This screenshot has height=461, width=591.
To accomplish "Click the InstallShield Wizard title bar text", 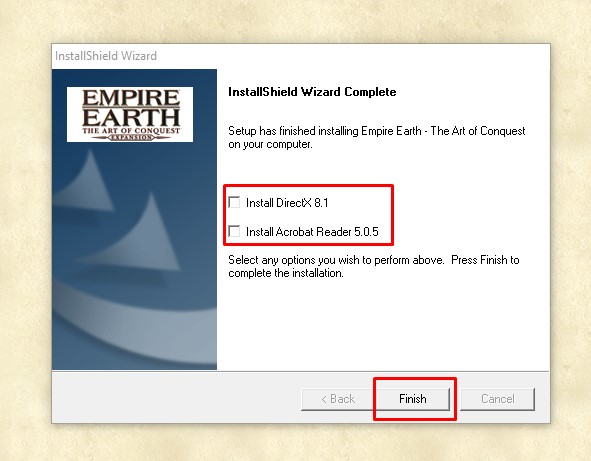I will 106,56.
